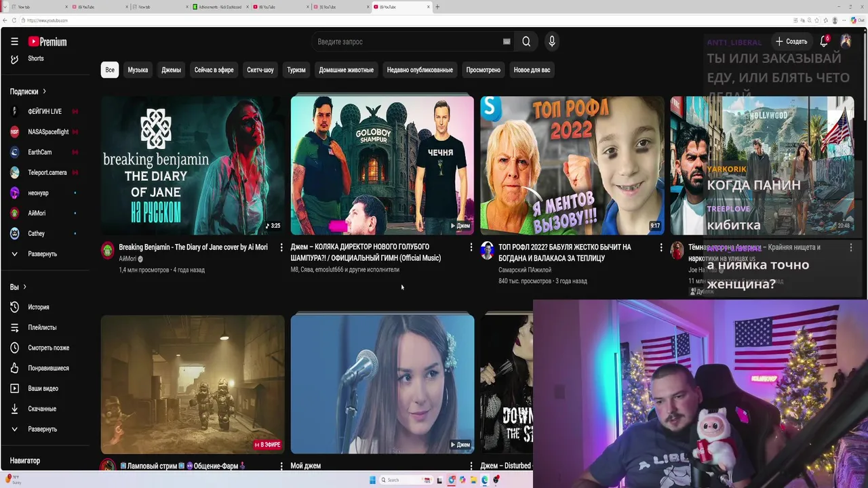Select the Туризм filter chip
Image resolution: width=868 pixels, height=488 pixels.
[x=296, y=70]
